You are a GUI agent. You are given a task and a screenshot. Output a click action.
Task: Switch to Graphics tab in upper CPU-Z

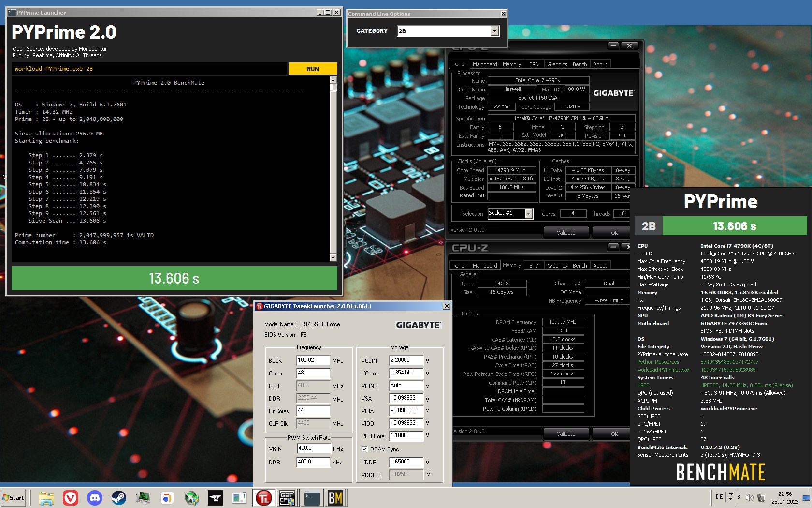point(557,64)
